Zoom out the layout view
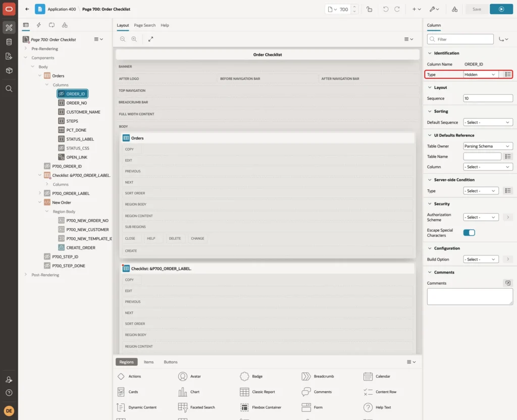Screen dimensions: 517x420 pos(123,39)
